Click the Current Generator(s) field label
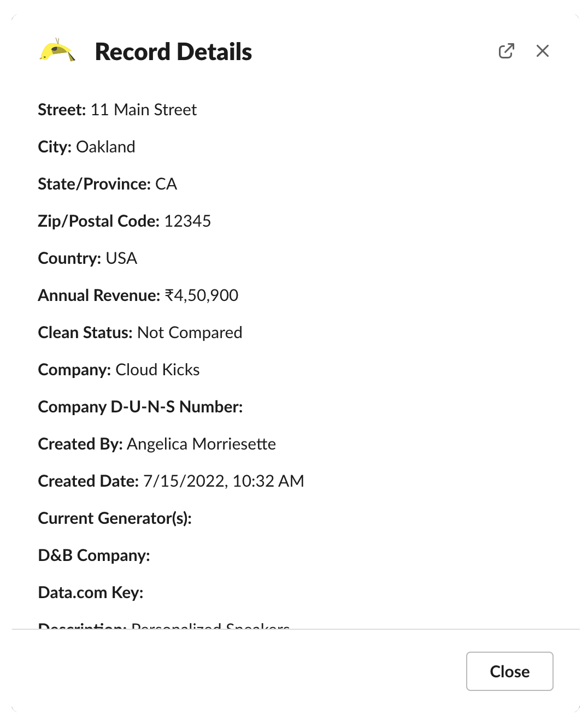588x721 pixels. [115, 518]
